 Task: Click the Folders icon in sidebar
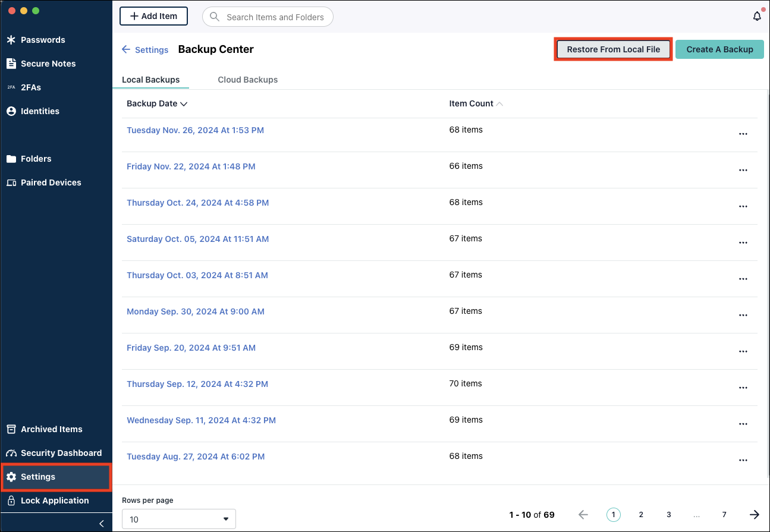point(12,159)
